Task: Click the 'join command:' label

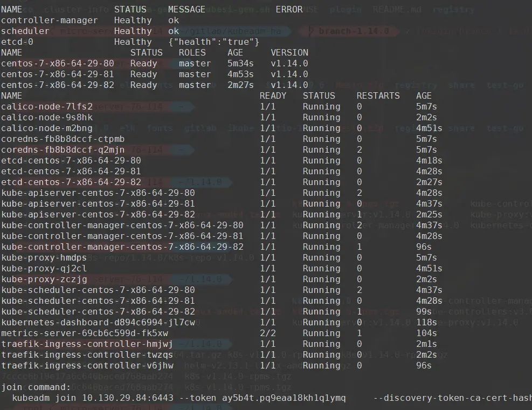Action: point(36,387)
